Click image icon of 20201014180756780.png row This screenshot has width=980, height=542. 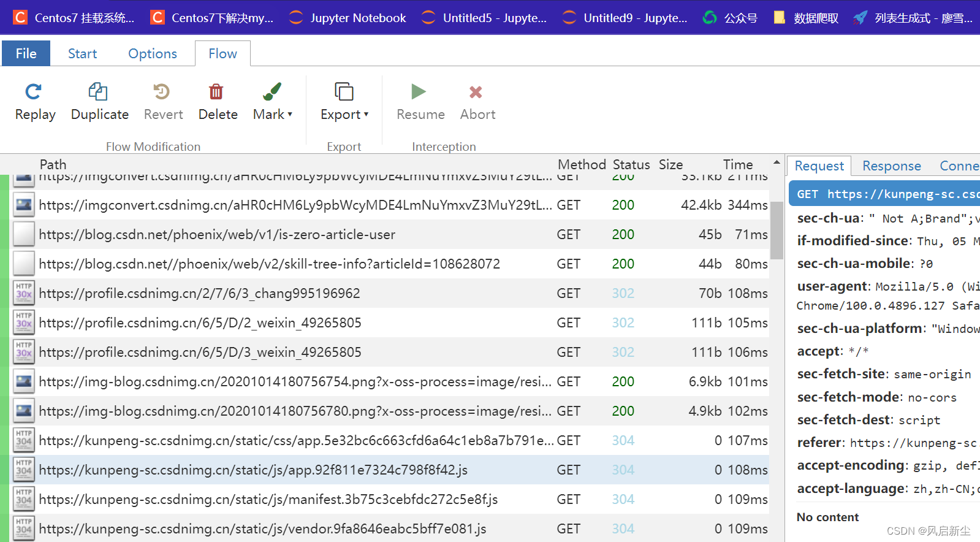point(24,410)
